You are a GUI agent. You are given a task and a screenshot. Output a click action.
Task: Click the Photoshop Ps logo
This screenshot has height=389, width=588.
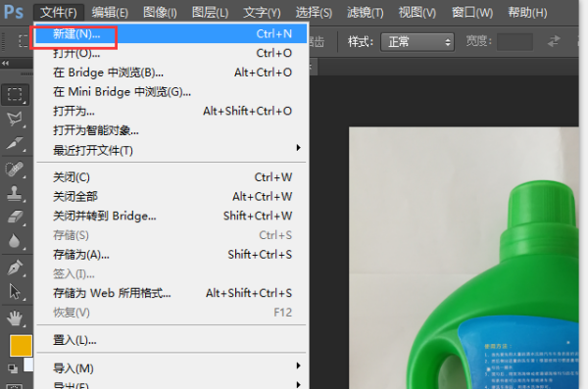(14, 12)
